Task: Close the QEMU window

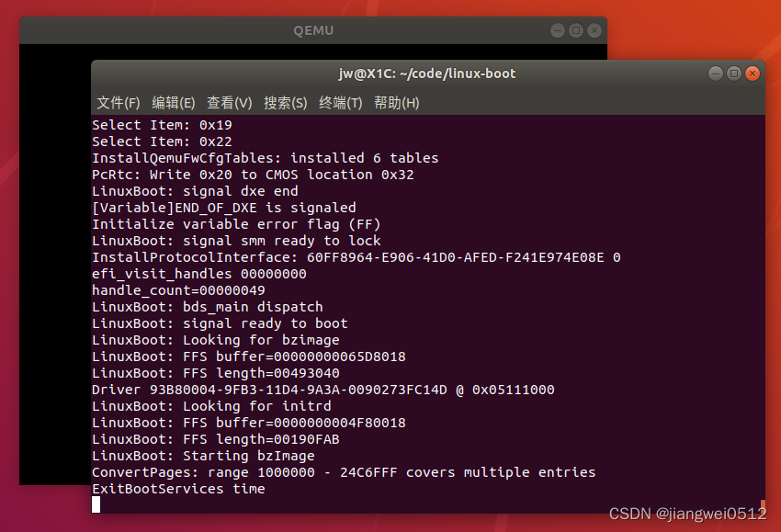Action: point(594,31)
